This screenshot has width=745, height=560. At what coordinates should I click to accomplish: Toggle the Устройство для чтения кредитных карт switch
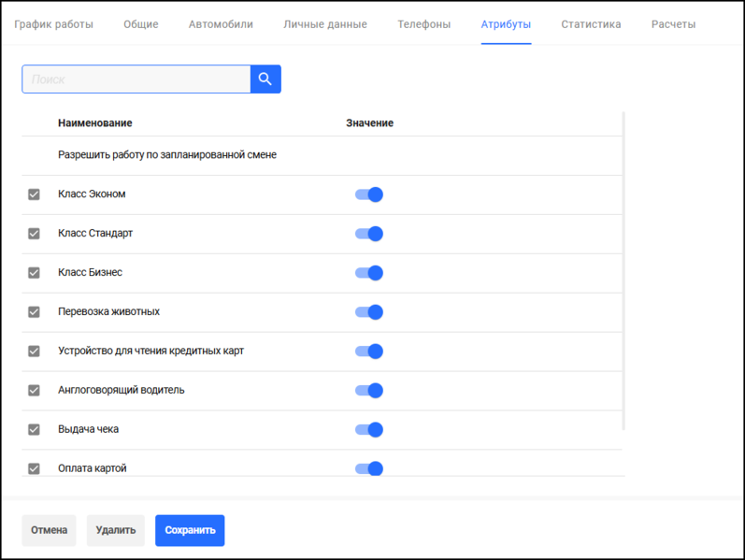[369, 352]
